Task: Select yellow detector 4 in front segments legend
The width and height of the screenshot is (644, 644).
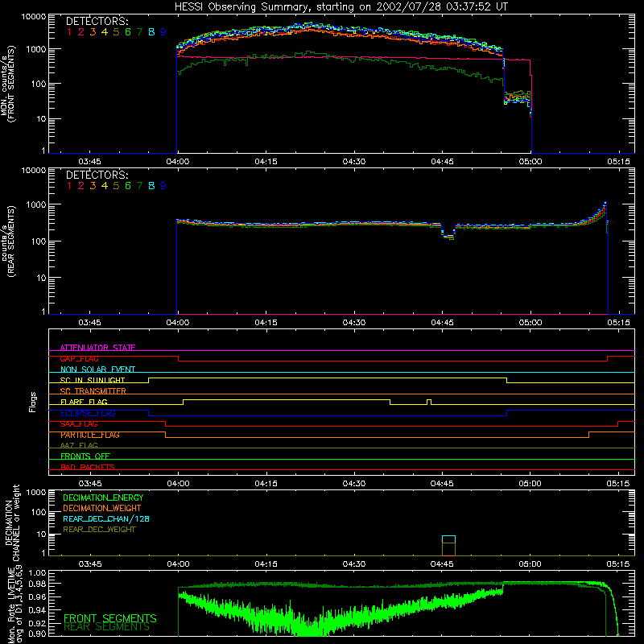Action: tap(105, 32)
